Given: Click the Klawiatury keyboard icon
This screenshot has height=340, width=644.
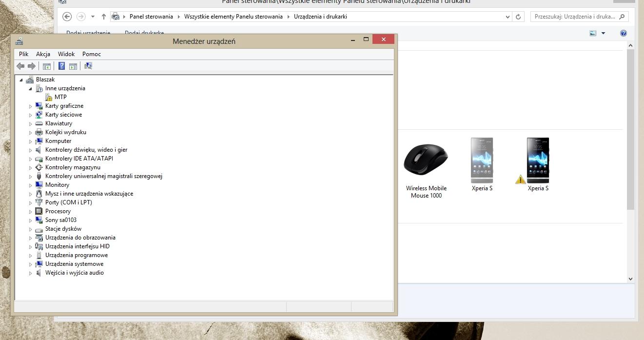Looking at the screenshot, I should click(x=39, y=123).
